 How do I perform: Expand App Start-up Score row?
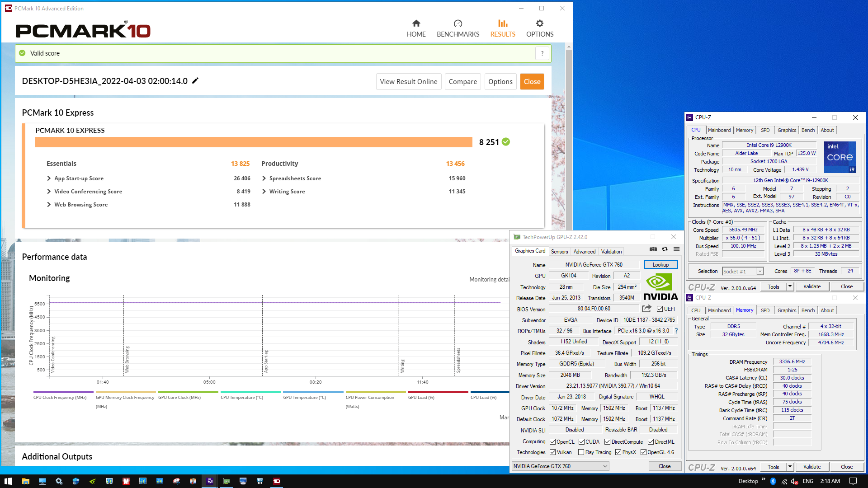(49, 178)
